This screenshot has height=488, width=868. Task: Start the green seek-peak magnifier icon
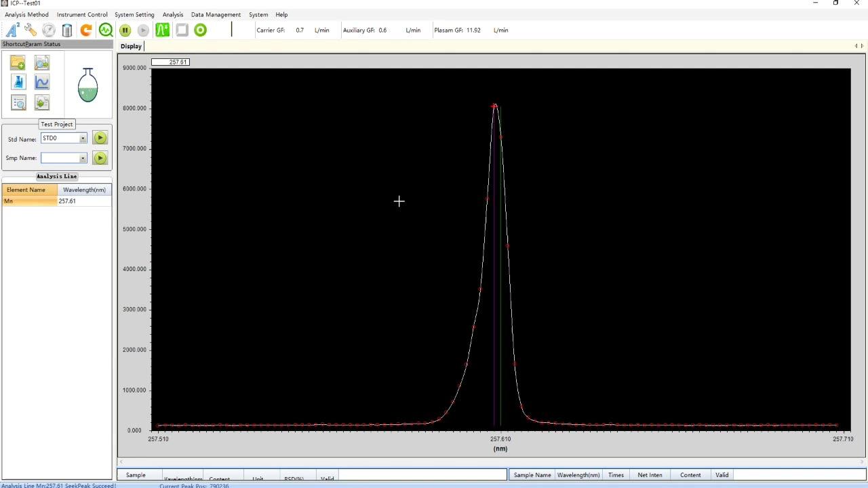(106, 30)
